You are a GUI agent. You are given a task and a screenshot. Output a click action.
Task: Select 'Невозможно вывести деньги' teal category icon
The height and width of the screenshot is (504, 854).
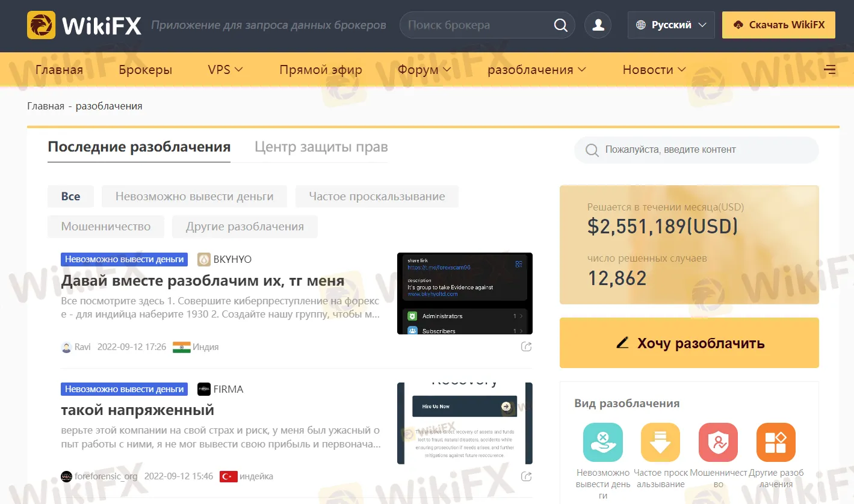tap(603, 443)
